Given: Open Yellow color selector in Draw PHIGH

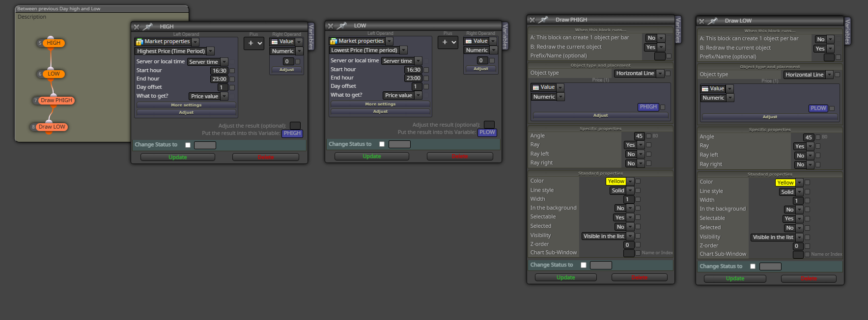Looking at the screenshot, I should coord(620,181).
